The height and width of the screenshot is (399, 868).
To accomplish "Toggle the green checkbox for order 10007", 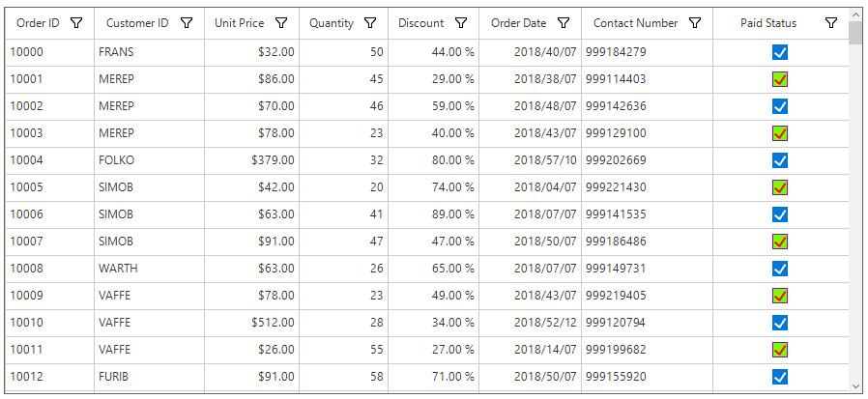I will click(780, 242).
